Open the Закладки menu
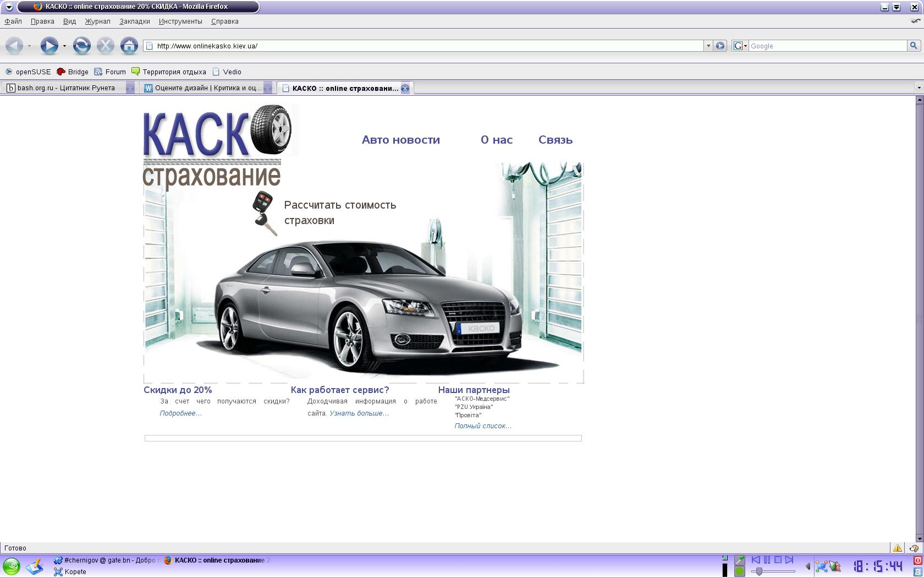Image resolution: width=924 pixels, height=578 pixels. click(x=134, y=21)
